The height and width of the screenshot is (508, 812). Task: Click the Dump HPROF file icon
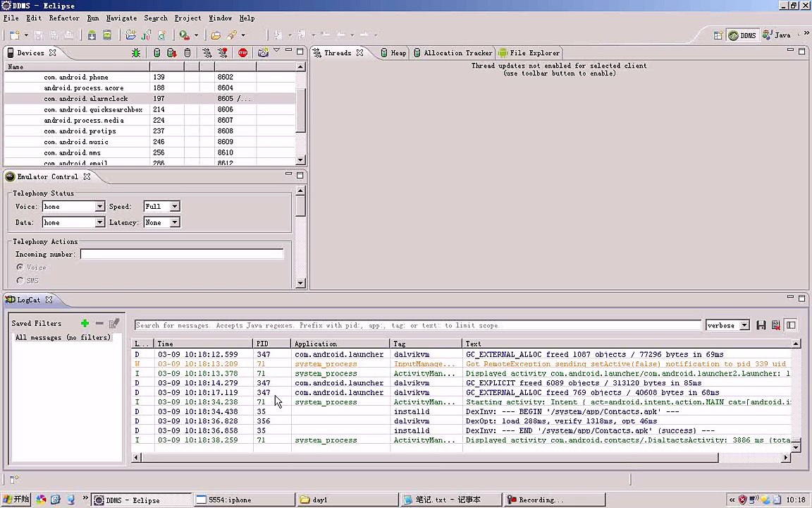172,53
